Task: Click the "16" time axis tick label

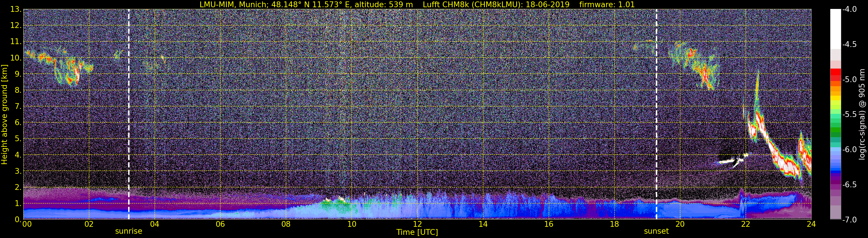Action: (548, 224)
